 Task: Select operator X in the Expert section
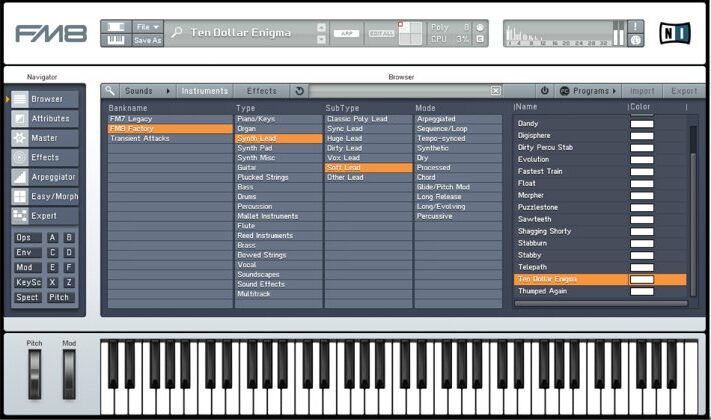[x=53, y=283]
